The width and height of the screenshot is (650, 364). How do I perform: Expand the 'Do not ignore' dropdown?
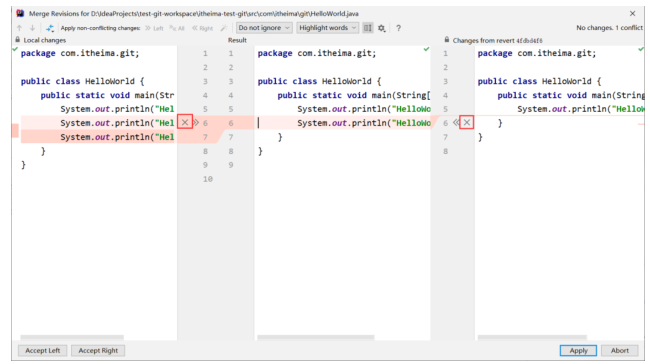pos(264,28)
